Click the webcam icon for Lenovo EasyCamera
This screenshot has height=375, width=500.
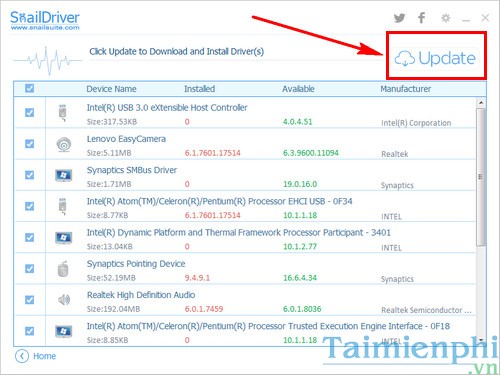63,145
